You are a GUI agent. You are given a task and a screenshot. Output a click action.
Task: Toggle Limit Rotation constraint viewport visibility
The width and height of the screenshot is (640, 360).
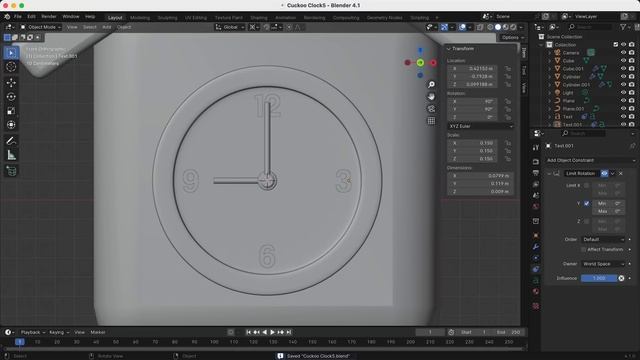[x=604, y=173]
